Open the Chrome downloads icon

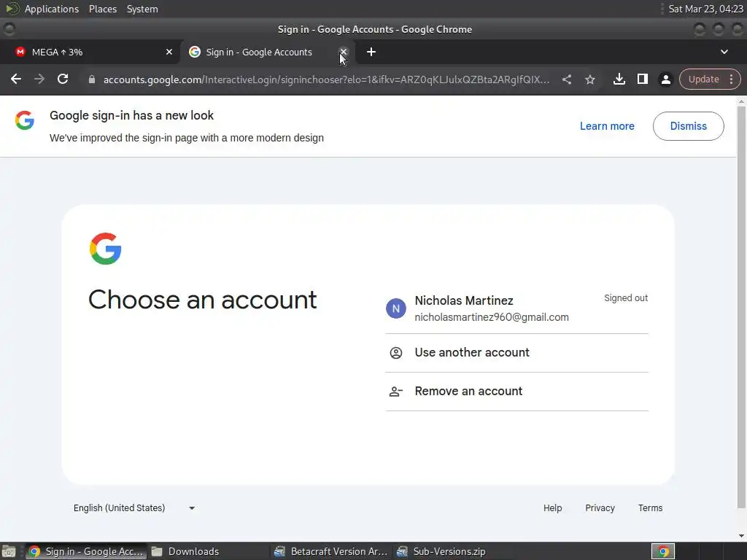coord(619,79)
